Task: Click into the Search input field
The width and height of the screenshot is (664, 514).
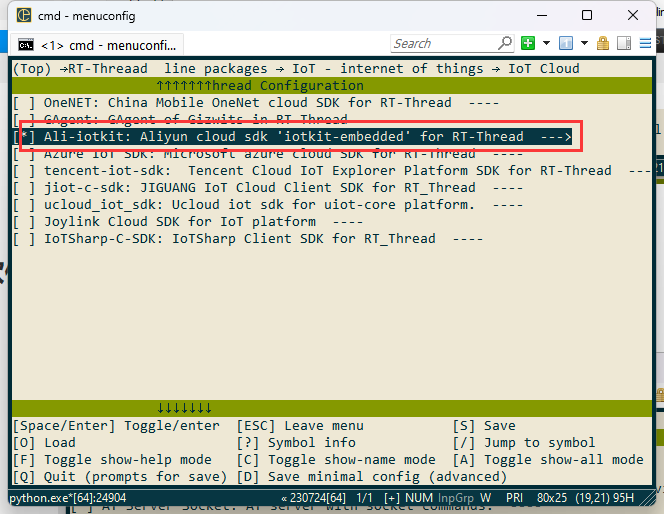Action: 444,43
